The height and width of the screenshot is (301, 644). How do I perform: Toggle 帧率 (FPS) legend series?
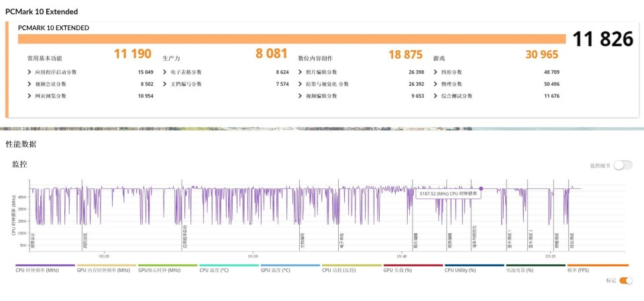[598, 268]
